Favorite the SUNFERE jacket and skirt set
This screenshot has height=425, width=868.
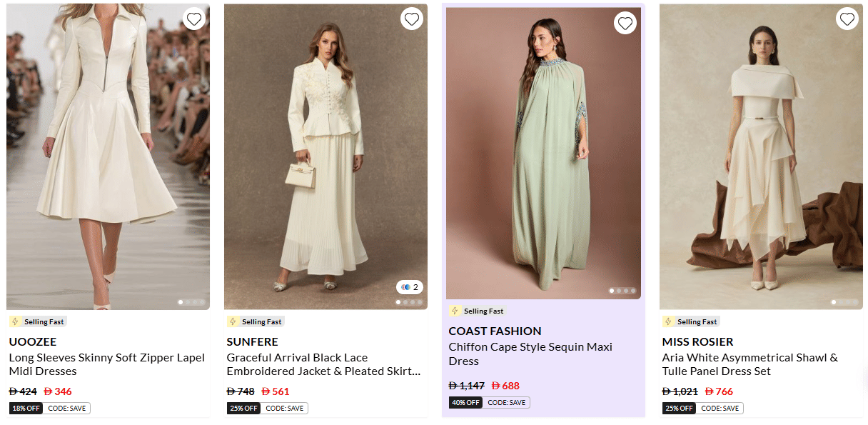point(412,19)
